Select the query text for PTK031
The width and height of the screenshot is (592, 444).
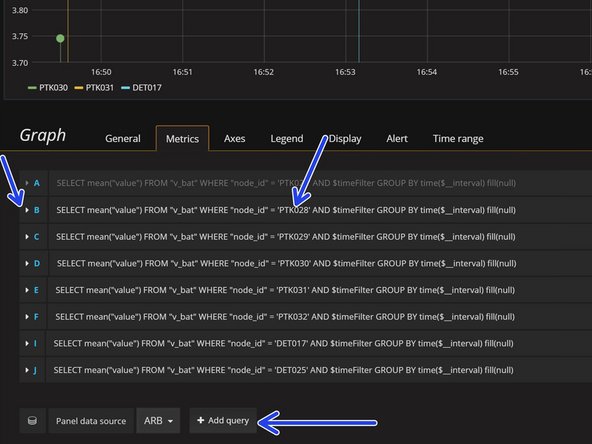tap(285, 290)
